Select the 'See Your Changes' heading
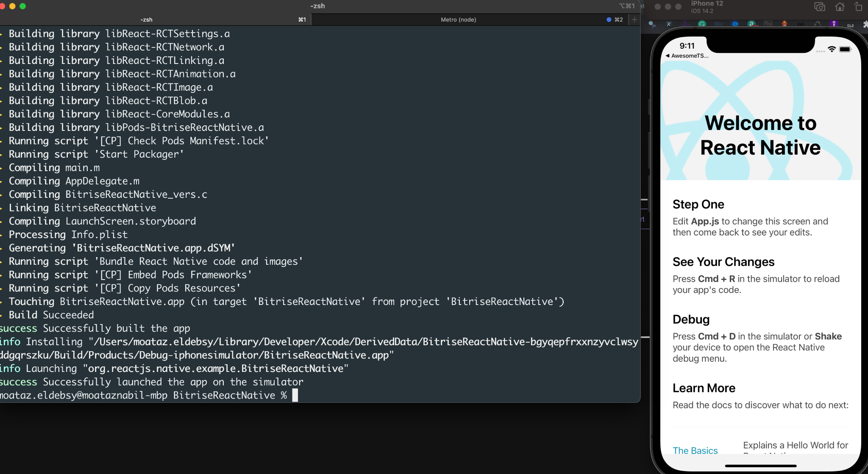 coord(723,262)
